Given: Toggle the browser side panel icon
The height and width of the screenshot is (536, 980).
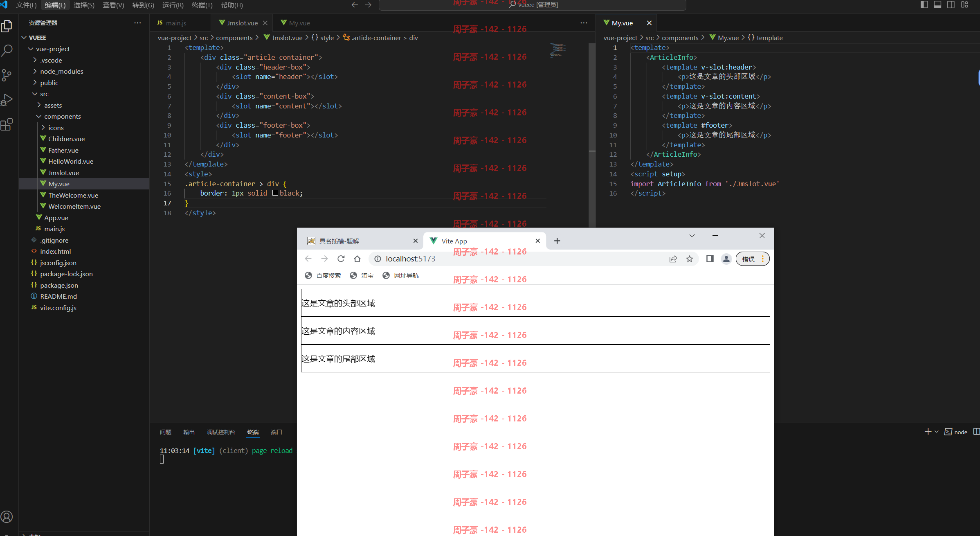Looking at the screenshot, I should click(x=710, y=259).
